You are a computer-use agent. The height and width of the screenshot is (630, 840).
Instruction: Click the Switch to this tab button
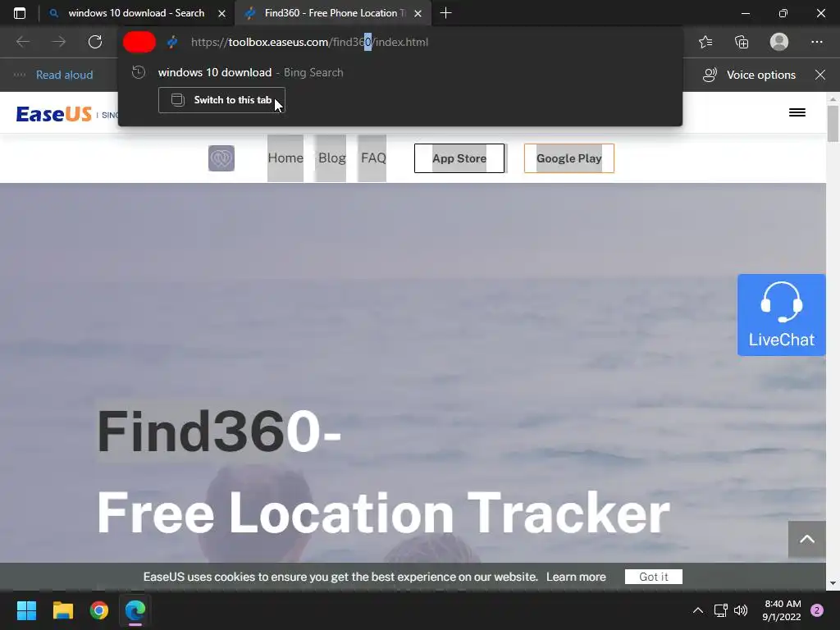[221, 100]
